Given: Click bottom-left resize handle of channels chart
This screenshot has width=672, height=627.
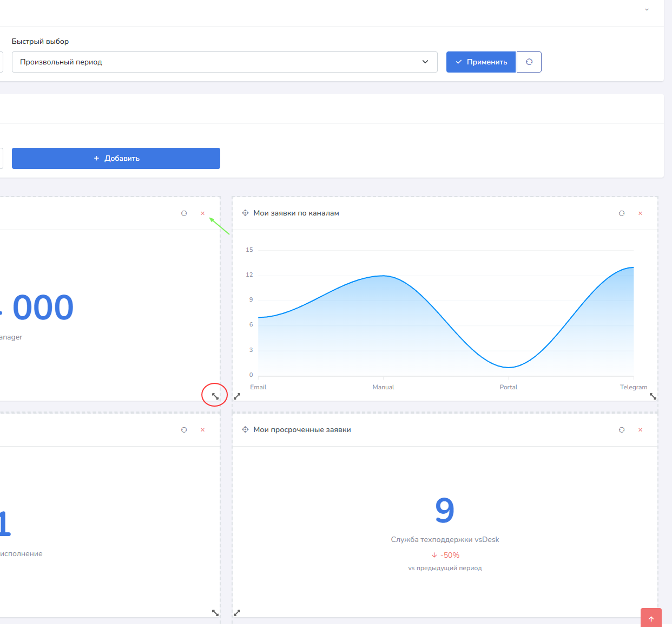Looking at the screenshot, I should [x=237, y=396].
